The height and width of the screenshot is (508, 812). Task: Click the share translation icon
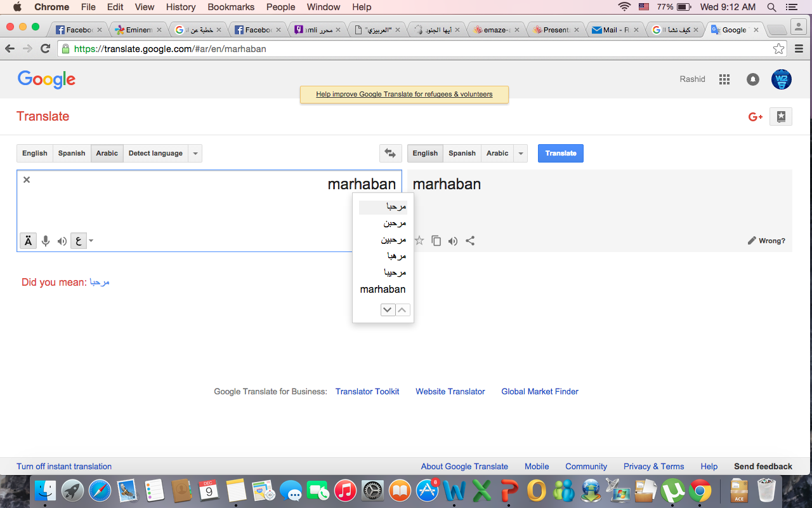pyautogui.click(x=470, y=241)
